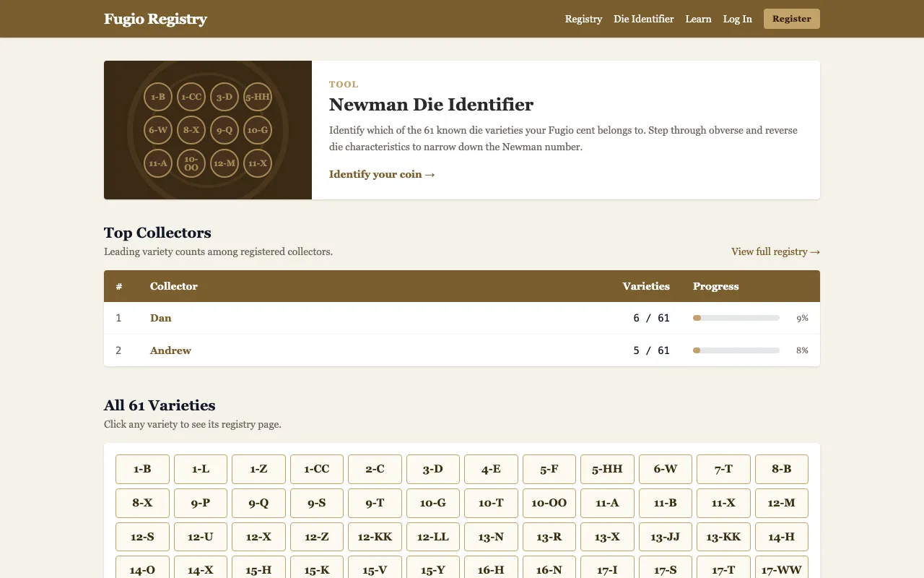924x578 pixels.
Task: Open the 5-HH variety button in grid
Action: click(607, 469)
